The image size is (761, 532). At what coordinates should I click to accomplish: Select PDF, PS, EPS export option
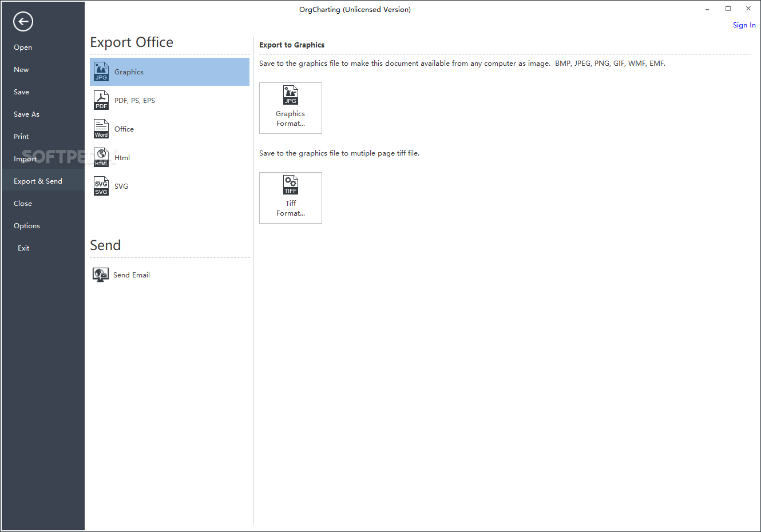pos(134,101)
